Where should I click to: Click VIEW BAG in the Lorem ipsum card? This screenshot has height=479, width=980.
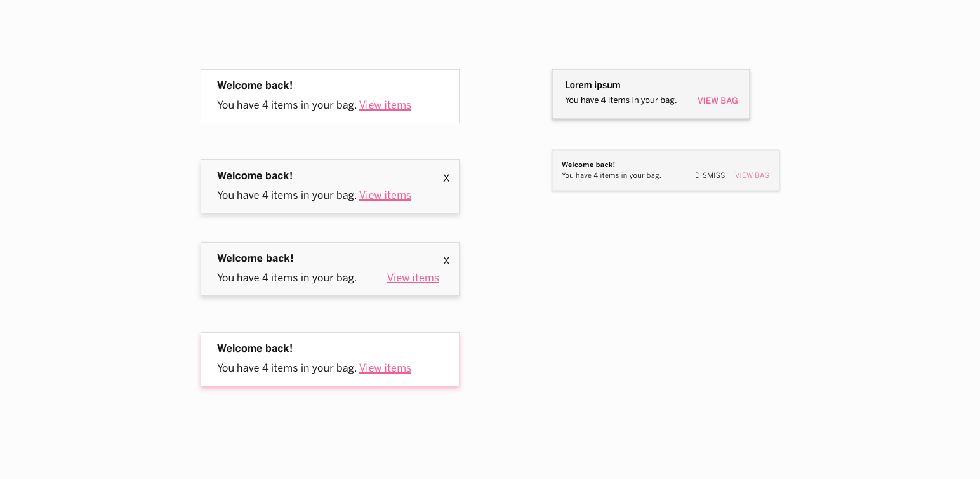[718, 100]
